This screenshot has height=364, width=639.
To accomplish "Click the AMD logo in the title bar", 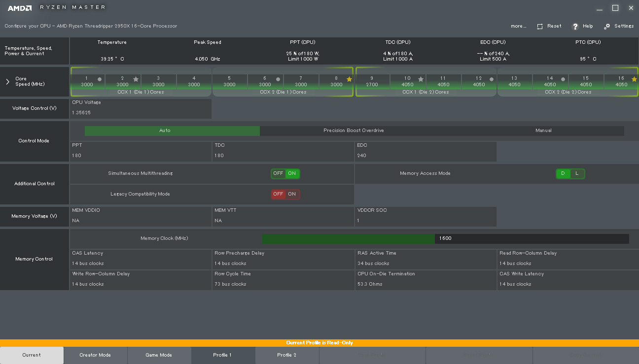I will coord(20,8).
